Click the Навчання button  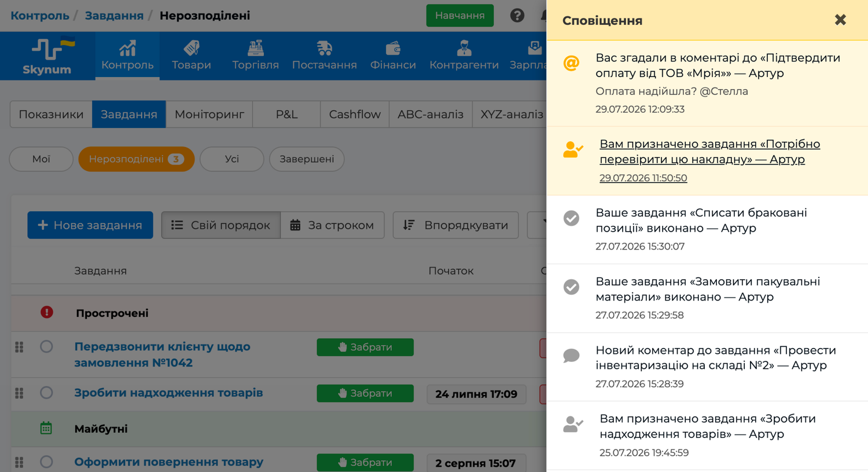[460, 16]
